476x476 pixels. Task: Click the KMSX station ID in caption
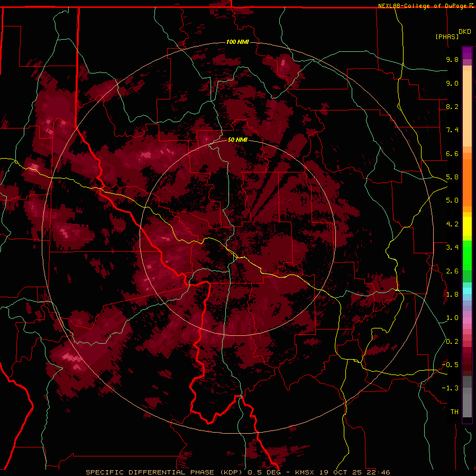(304, 472)
